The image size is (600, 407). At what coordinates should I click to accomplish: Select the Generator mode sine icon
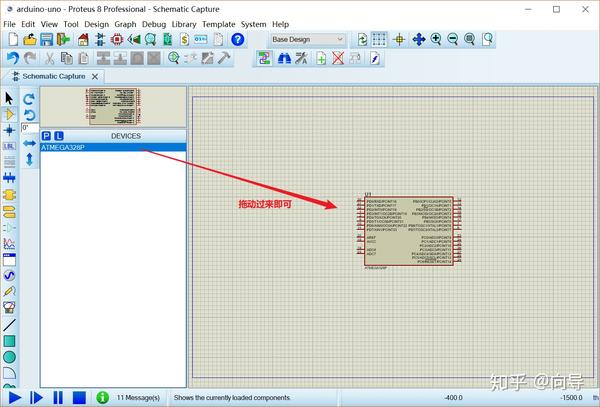(9, 275)
